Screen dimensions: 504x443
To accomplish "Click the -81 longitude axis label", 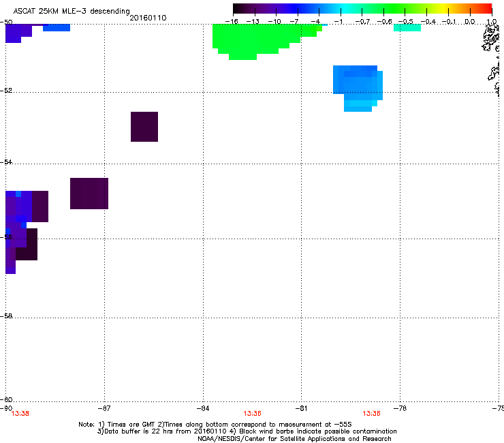I will 301,408.
